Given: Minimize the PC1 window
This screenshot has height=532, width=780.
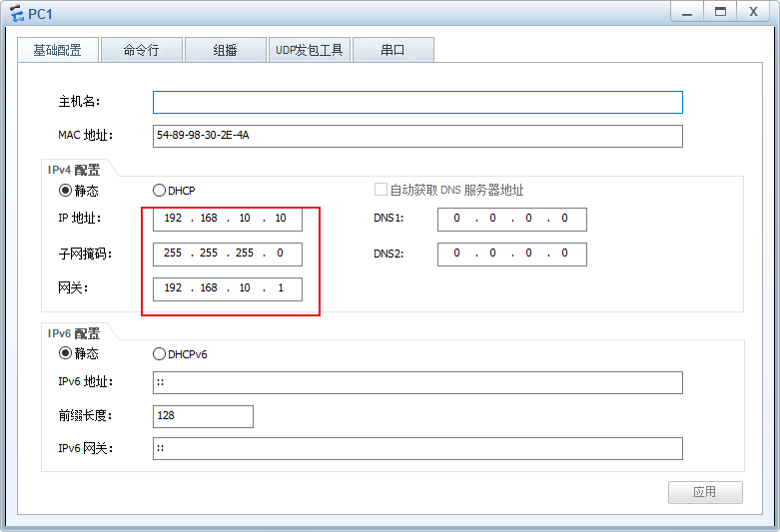Looking at the screenshot, I should [x=687, y=12].
